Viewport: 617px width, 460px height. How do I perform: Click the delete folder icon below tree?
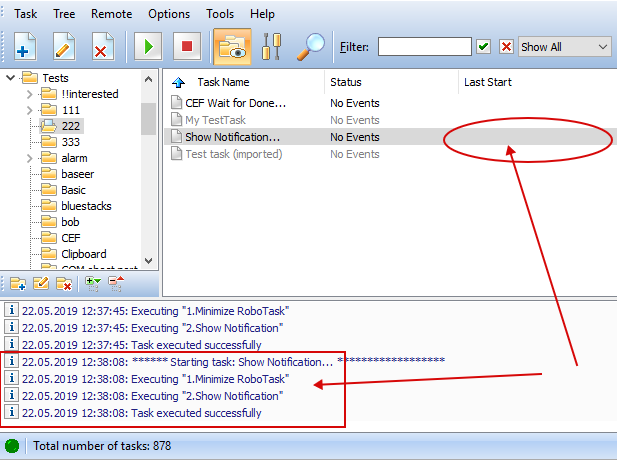click(63, 284)
